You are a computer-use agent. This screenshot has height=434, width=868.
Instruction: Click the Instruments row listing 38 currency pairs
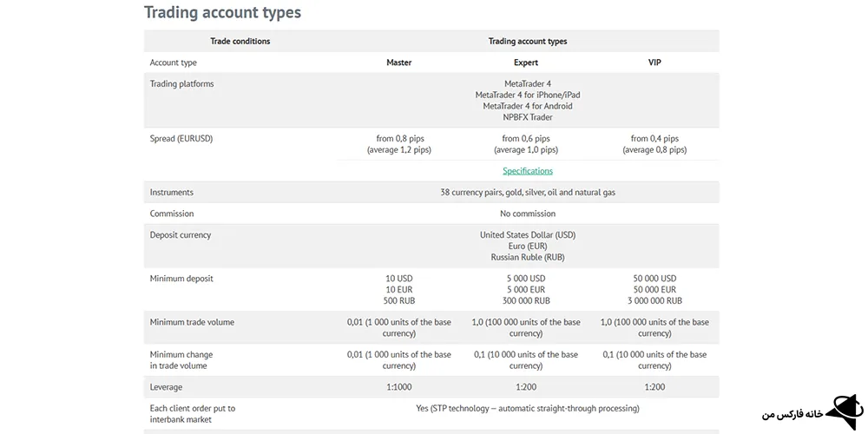(527, 192)
